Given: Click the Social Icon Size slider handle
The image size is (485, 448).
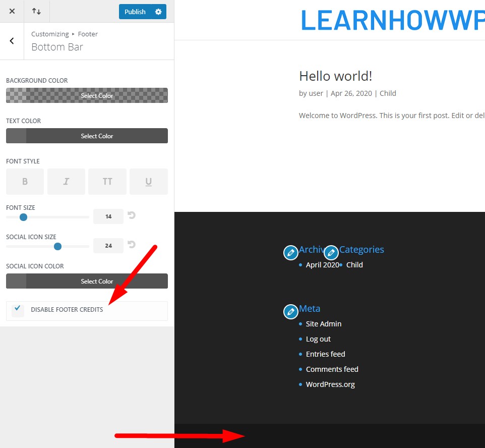Looking at the screenshot, I should coord(57,246).
